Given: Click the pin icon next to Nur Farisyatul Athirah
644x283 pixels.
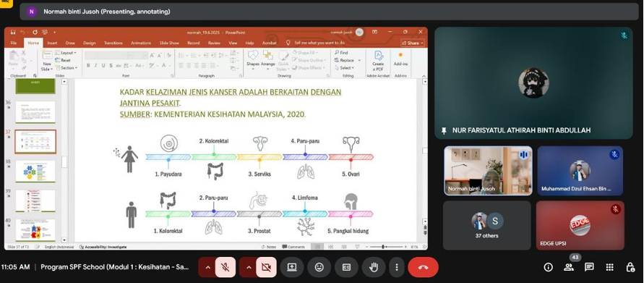Looking at the screenshot, I should pos(444,130).
